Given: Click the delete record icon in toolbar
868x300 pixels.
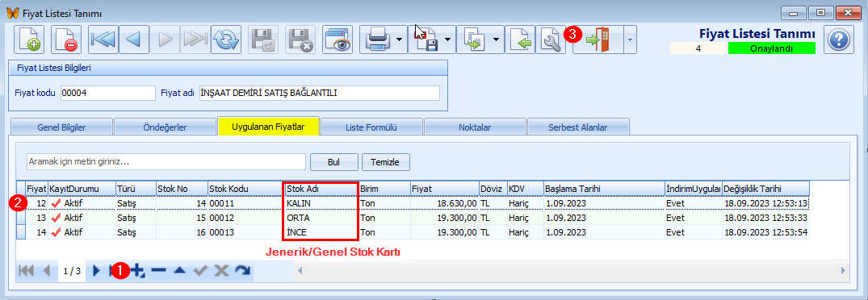Looking at the screenshot, I should click(66, 40).
